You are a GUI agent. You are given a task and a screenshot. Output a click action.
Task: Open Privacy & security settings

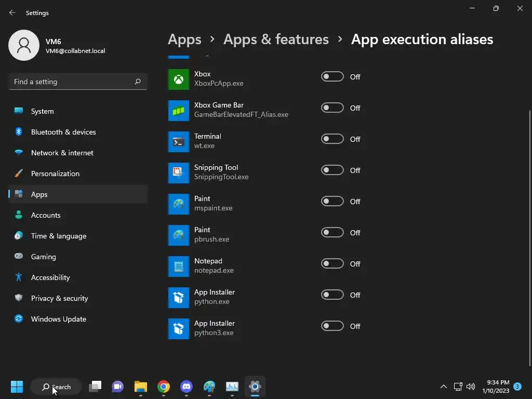[x=78, y=298]
